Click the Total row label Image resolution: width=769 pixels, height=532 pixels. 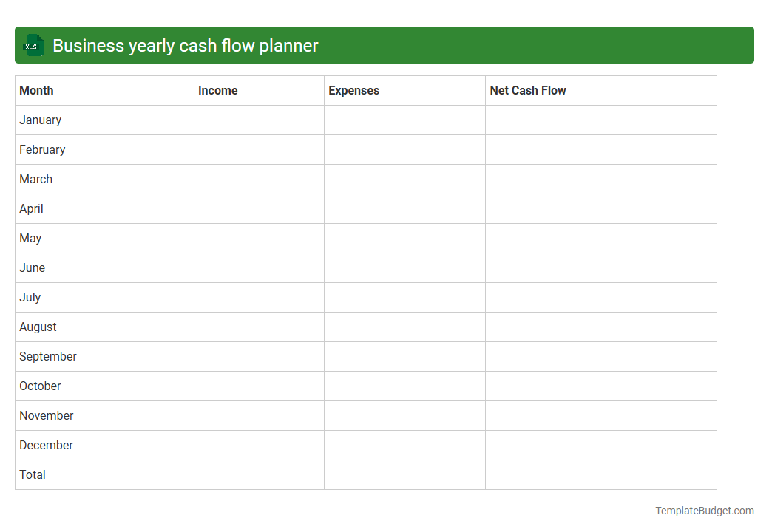coord(33,474)
